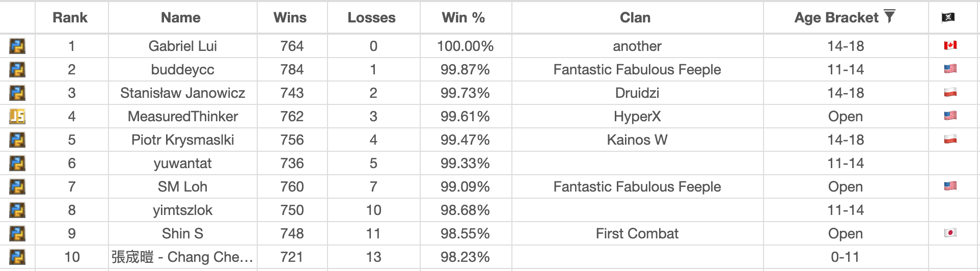The height and width of the screenshot is (271, 980).
Task: Click the Python icon beside yuwantat
Action: (17, 164)
